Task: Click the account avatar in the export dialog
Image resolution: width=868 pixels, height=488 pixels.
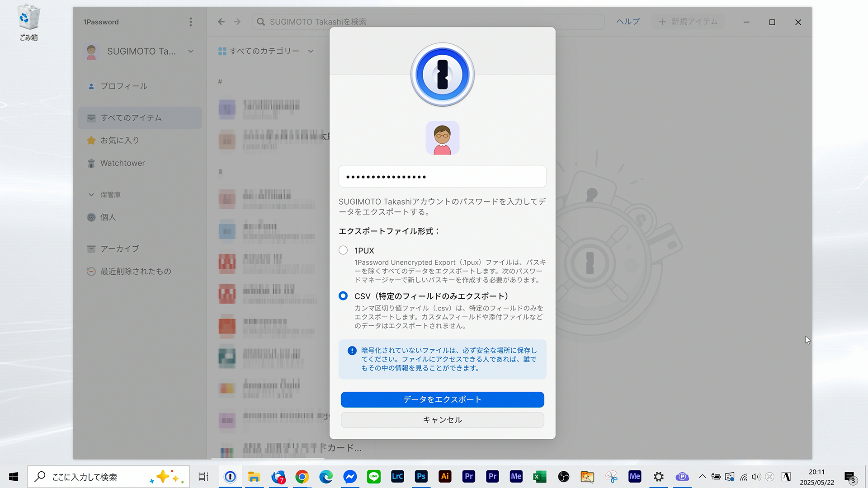Action: click(x=442, y=138)
